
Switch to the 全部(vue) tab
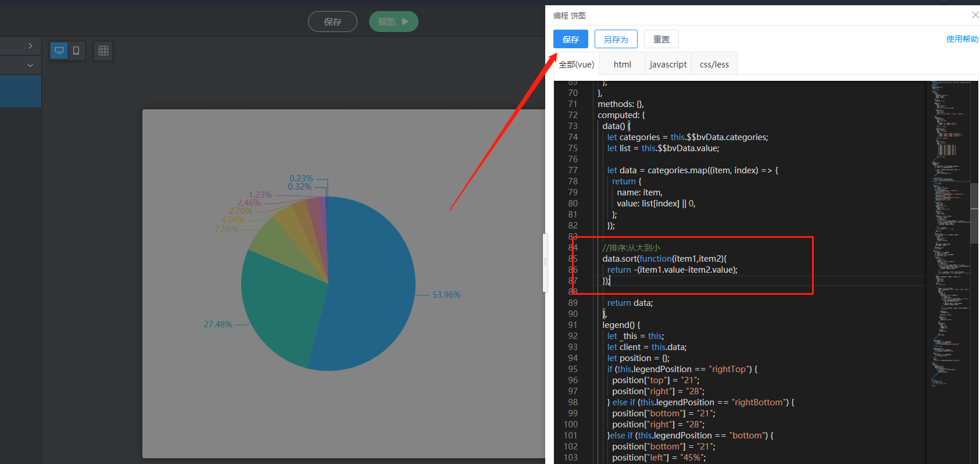tap(576, 64)
